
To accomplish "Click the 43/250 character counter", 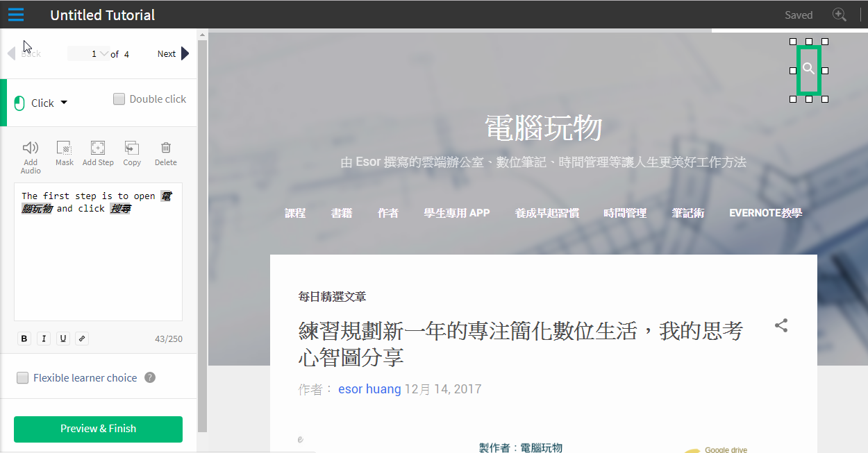I will point(169,339).
